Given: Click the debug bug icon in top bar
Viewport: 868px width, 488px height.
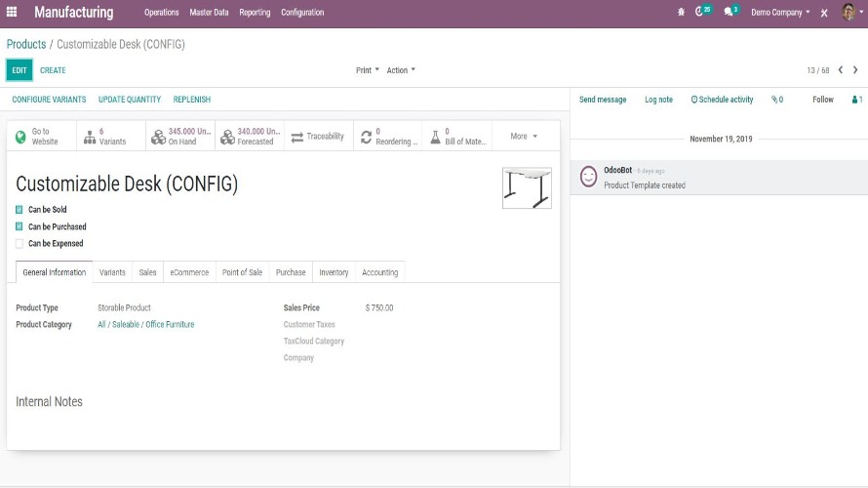Looking at the screenshot, I should click(x=681, y=13).
